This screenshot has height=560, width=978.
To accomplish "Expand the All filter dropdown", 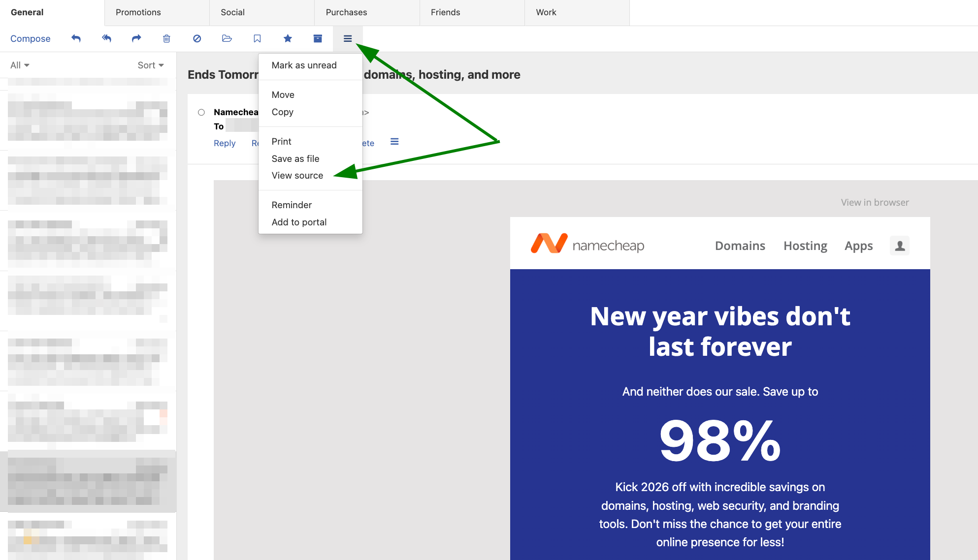I will click(x=20, y=65).
